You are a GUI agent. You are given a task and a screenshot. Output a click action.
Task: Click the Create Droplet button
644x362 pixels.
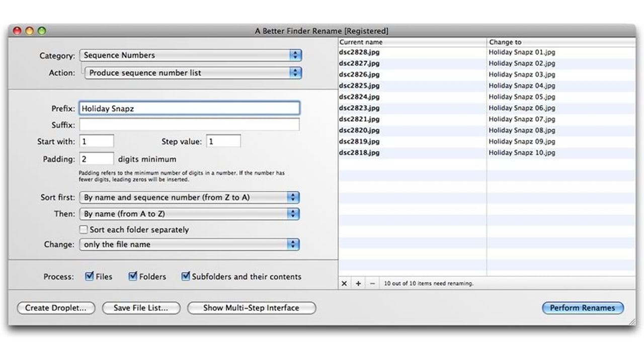56,308
